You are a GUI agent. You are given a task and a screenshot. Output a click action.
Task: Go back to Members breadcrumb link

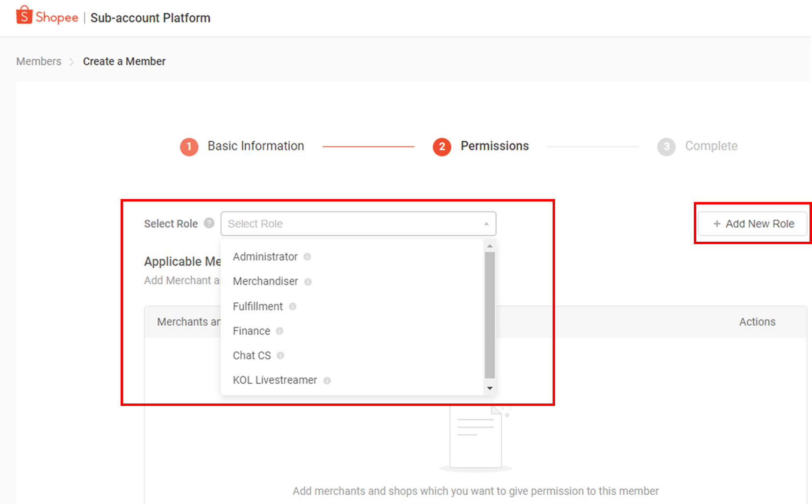39,61
